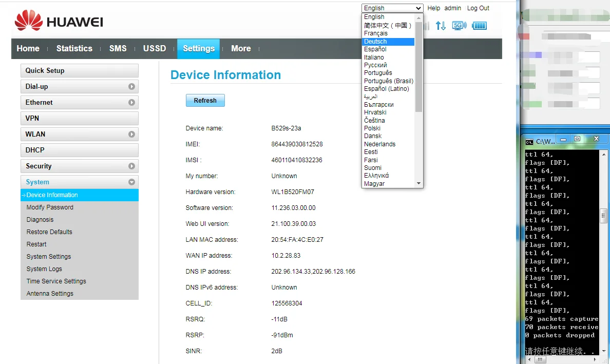Image resolution: width=610 pixels, height=364 pixels.
Task: Click the Log Out link
Action: tap(478, 8)
